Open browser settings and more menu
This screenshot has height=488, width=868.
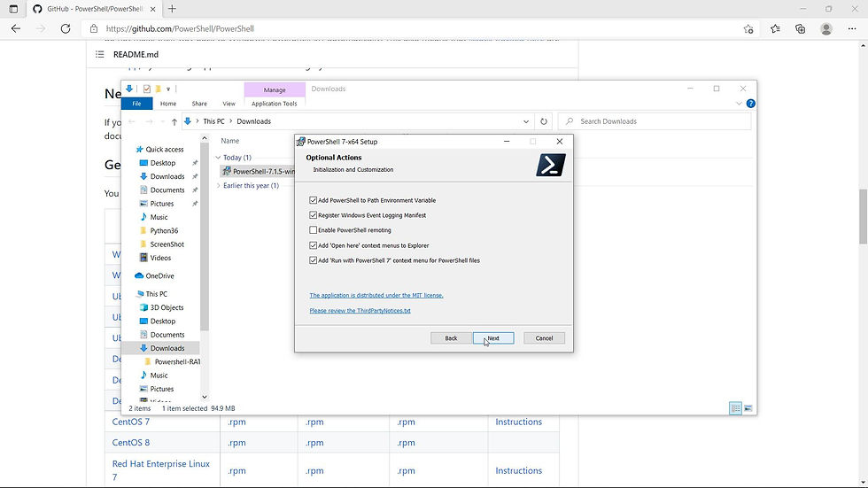(852, 28)
